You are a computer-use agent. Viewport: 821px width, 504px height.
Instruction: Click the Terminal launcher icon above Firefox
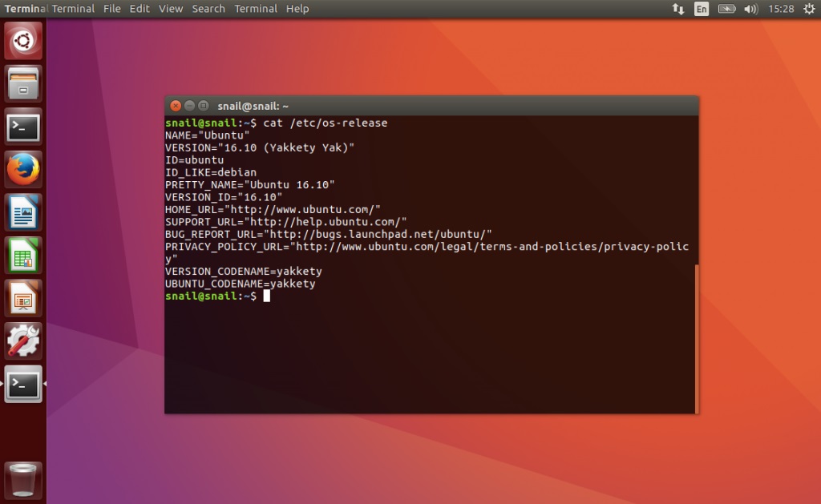[23, 127]
